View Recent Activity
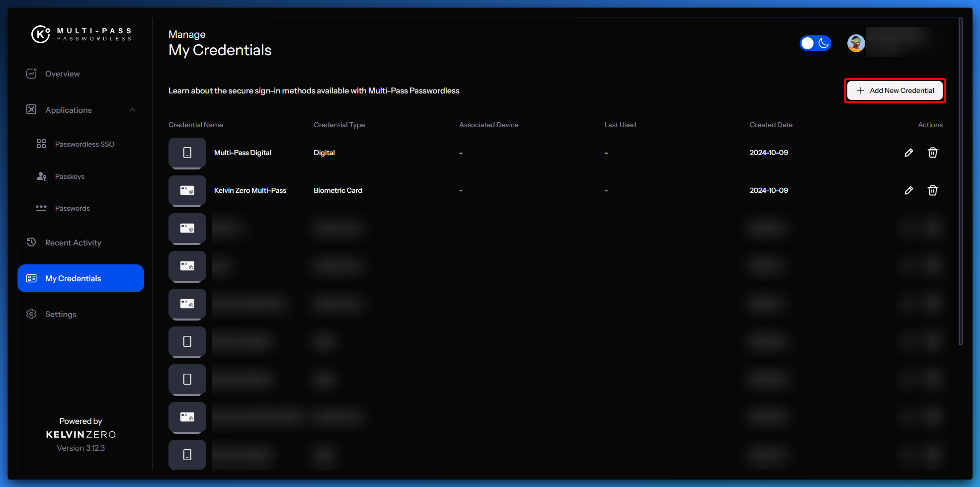980x487 pixels. (73, 243)
